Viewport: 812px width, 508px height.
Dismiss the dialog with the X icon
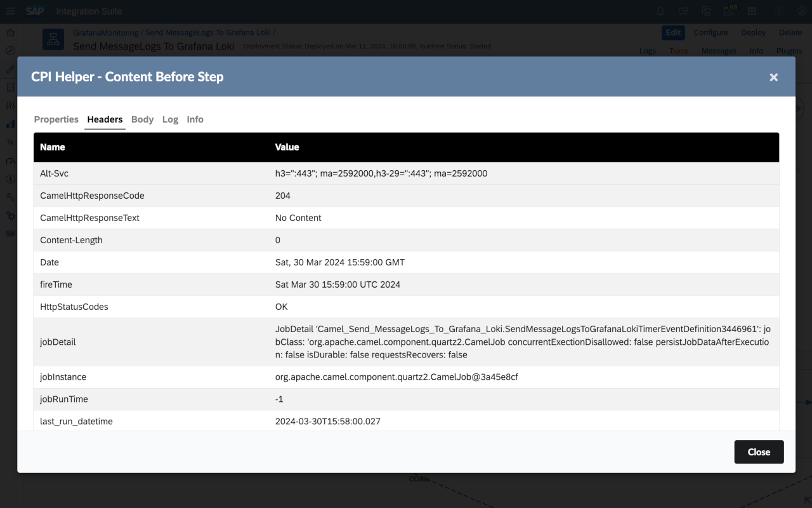point(773,77)
